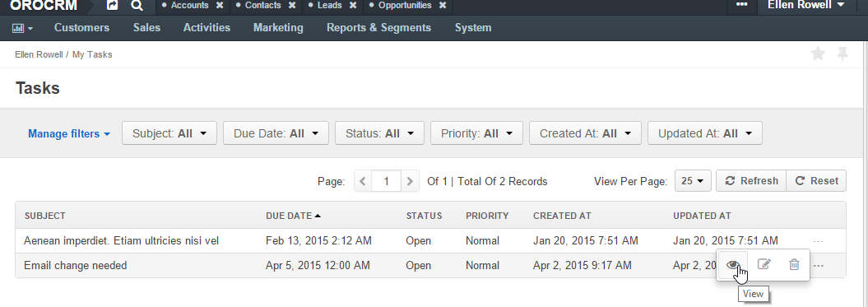Open the Sales menu
The width and height of the screenshot is (868, 307).
(x=146, y=28)
